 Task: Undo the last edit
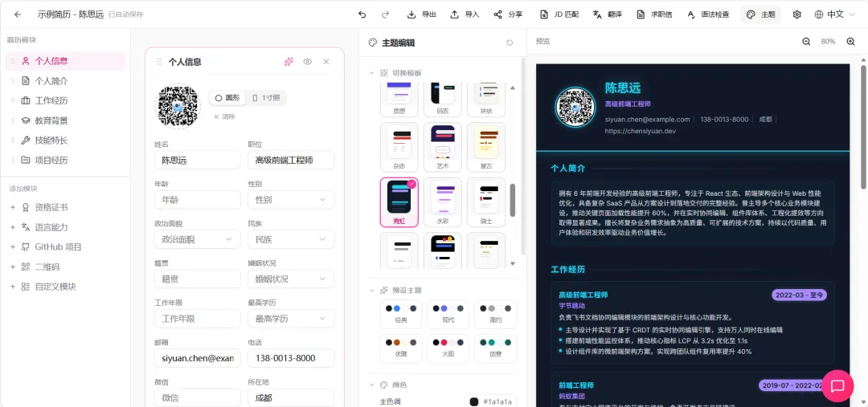pos(362,14)
